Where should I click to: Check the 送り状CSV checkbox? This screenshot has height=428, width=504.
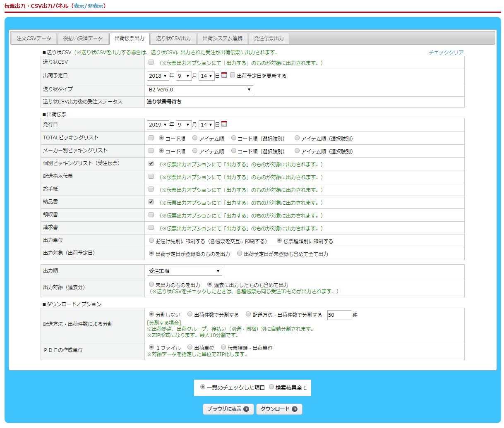click(x=151, y=62)
